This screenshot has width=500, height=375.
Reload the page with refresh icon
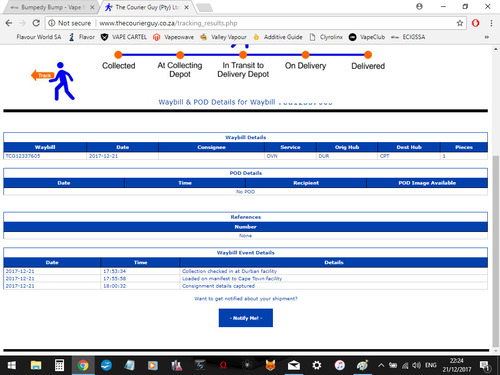pos(36,23)
